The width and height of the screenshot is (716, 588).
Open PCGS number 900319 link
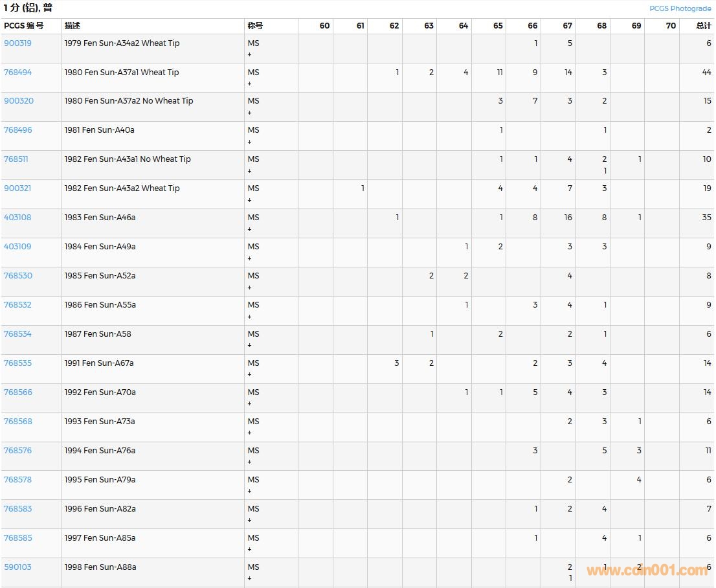(17, 43)
